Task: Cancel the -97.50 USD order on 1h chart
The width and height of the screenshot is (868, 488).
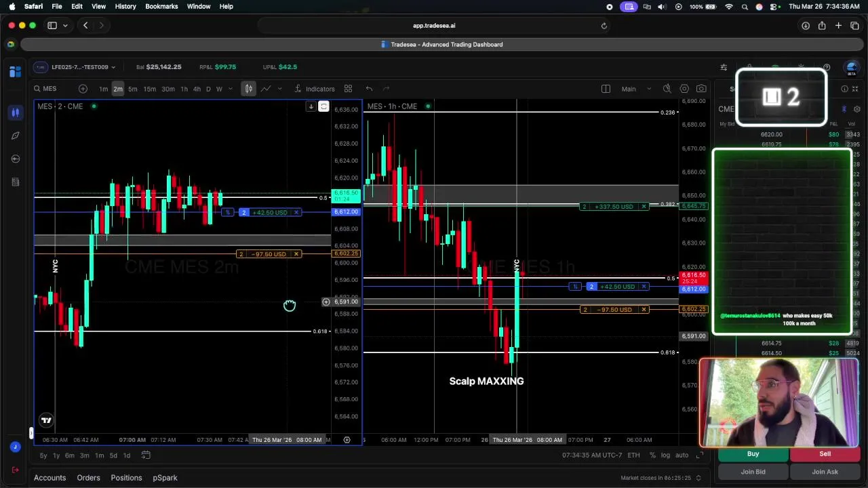Action: tap(644, 310)
